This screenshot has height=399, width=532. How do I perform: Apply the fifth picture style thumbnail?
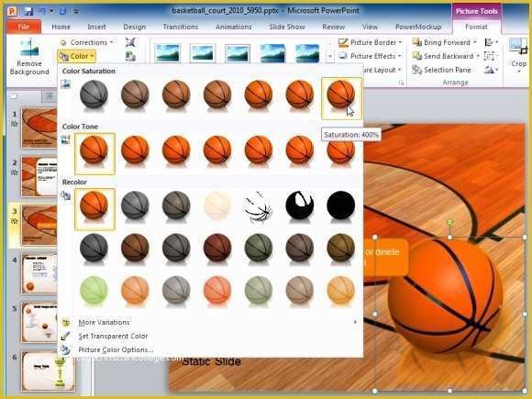pyautogui.click(x=307, y=53)
